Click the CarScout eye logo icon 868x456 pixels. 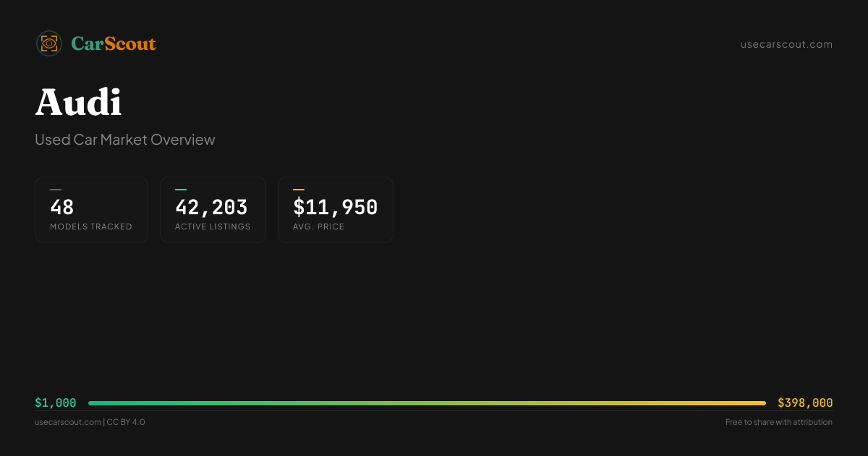click(x=49, y=43)
